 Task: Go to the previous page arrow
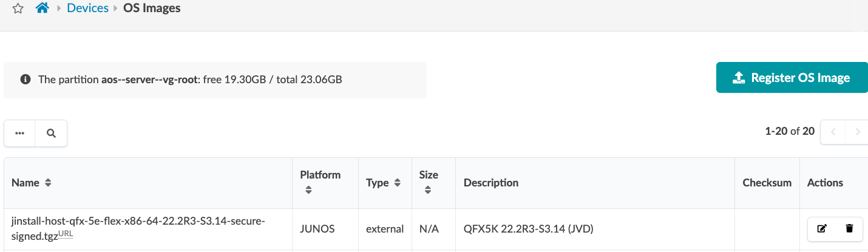coord(833,132)
